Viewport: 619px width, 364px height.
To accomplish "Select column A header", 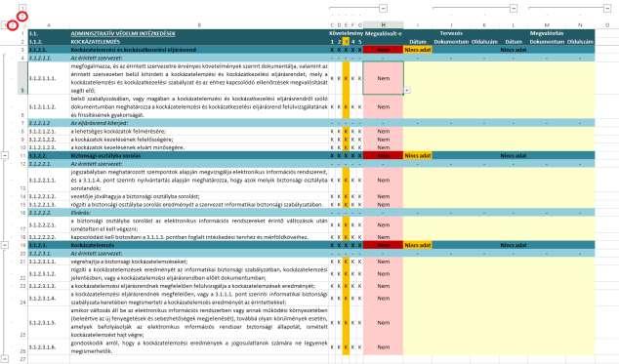I will tap(49, 25).
